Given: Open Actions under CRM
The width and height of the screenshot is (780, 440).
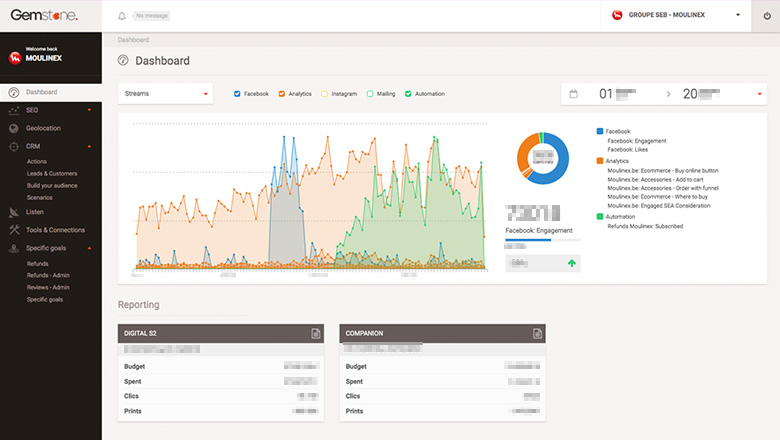Looking at the screenshot, I should tap(37, 162).
